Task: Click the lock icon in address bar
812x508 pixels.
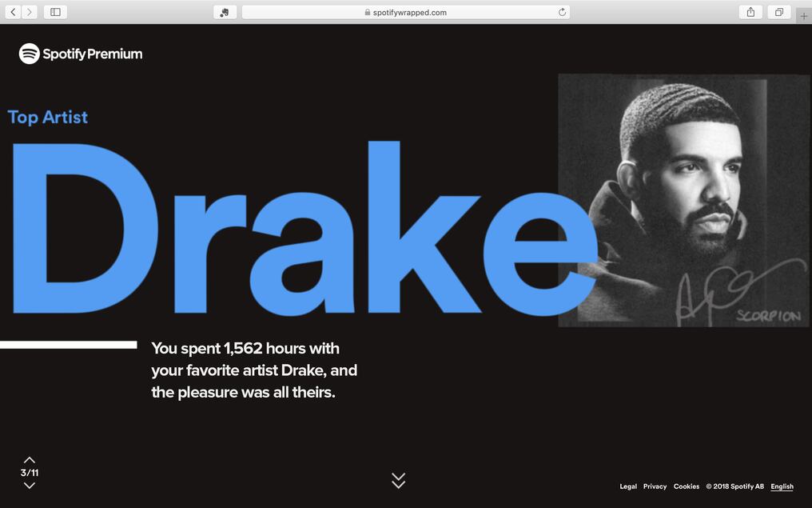Action: pyautogui.click(x=368, y=12)
